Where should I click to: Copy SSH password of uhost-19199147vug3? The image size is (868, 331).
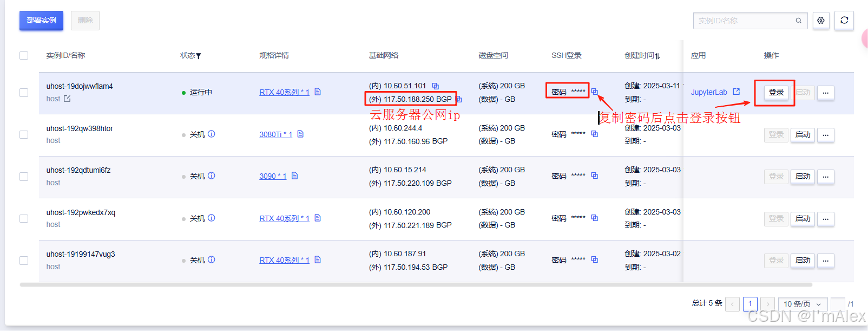point(594,259)
